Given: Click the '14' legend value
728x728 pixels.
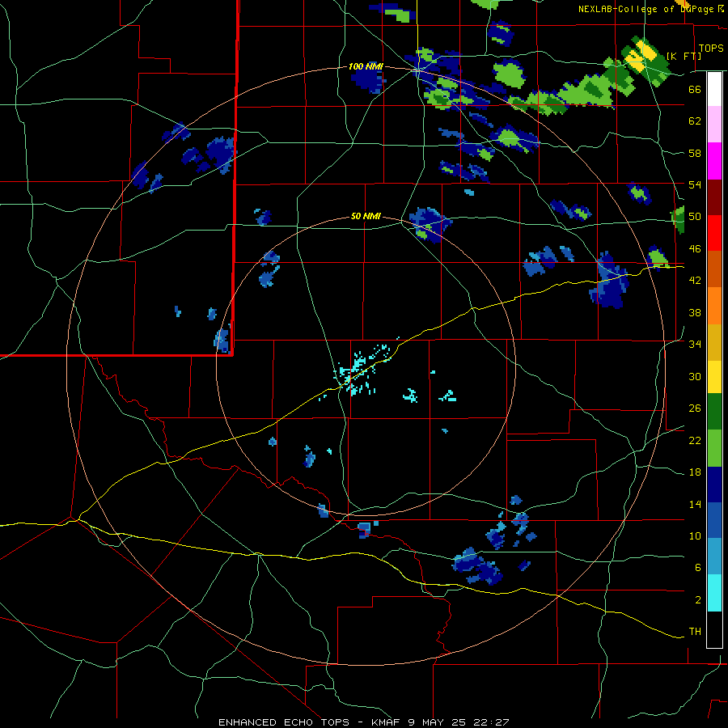Looking at the screenshot, I should coord(695,504).
